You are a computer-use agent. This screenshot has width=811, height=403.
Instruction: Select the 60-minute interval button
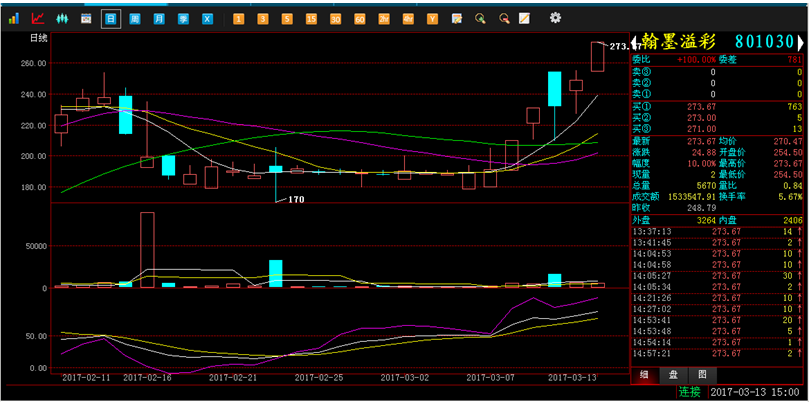click(x=359, y=19)
